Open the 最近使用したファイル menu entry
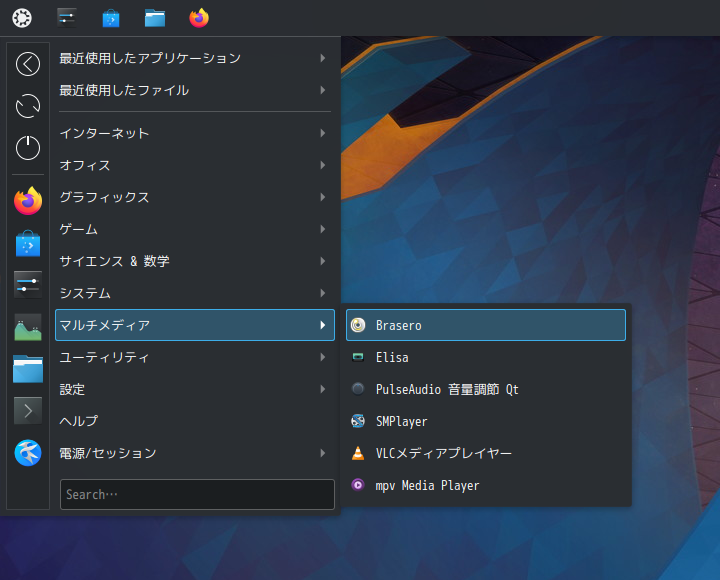 (x=195, y=90)
